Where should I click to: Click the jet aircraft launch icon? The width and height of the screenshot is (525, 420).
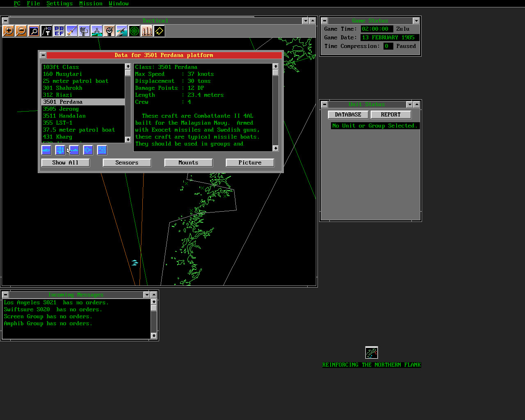[122, 31]
